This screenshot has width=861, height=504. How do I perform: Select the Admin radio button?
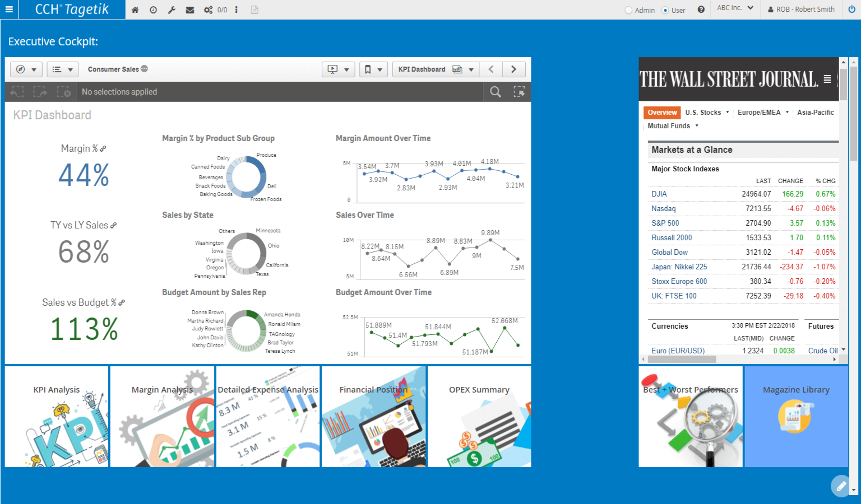628,10
